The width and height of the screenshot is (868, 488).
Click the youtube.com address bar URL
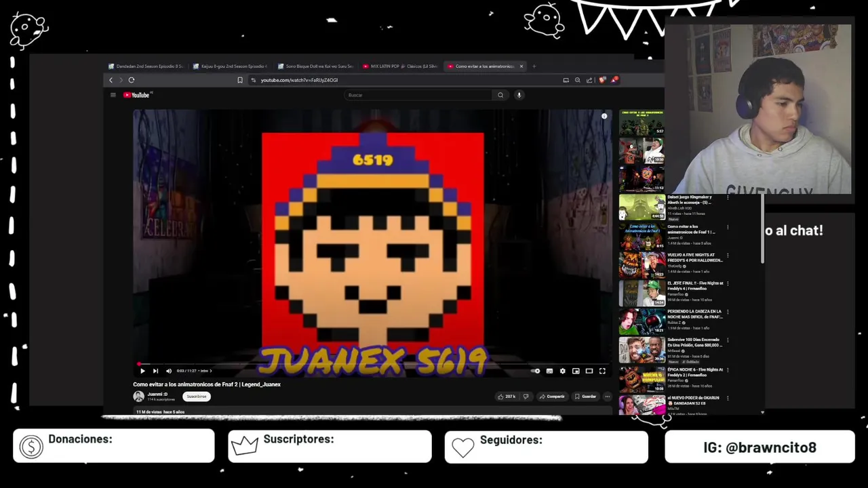(299, 80)
